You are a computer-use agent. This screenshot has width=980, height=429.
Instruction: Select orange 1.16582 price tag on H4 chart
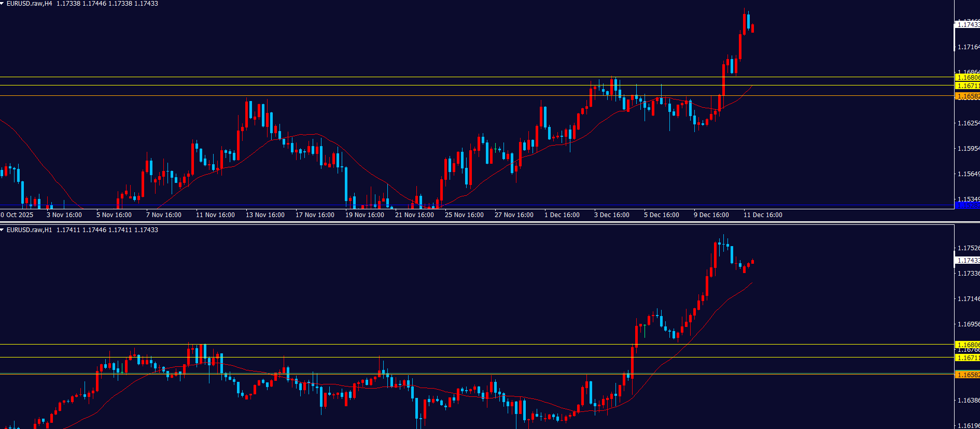click(x=967, y=96)
